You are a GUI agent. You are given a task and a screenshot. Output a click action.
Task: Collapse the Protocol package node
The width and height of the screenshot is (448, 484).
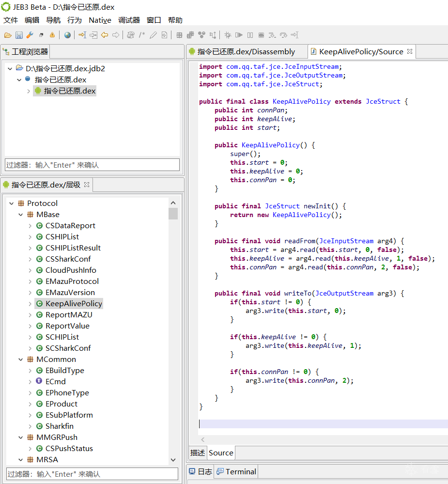(x=11, y=203)
